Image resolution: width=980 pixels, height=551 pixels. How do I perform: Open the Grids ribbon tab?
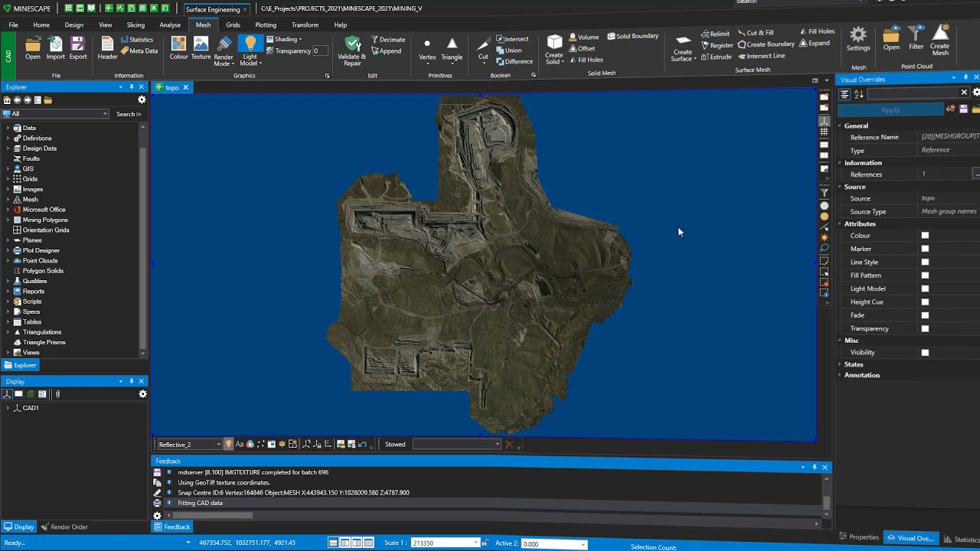click(233, 24)
